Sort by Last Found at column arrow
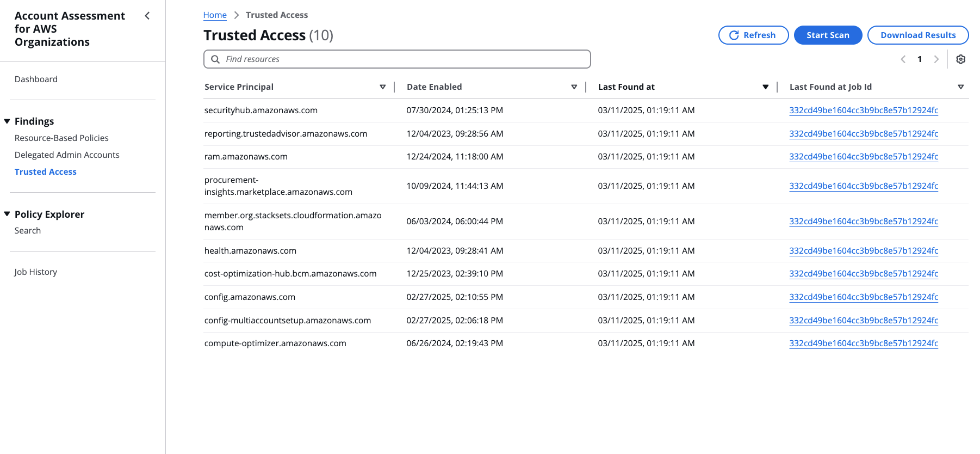This screenshot has width=980, height=454. tap(766, 87)
